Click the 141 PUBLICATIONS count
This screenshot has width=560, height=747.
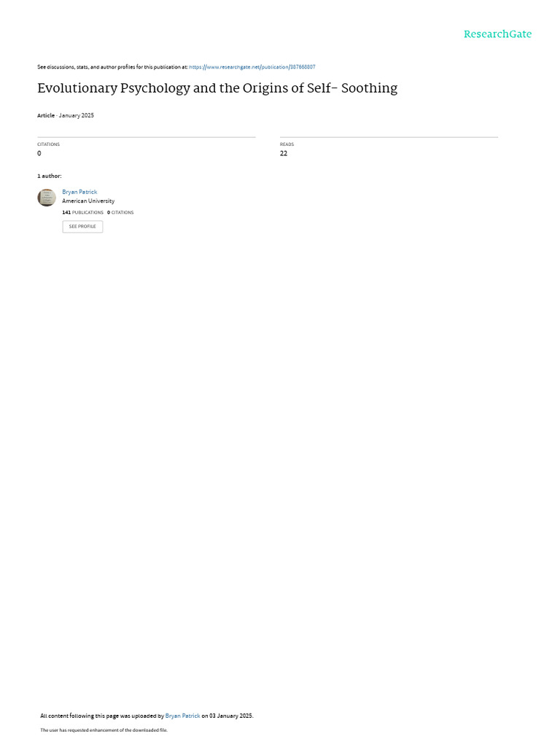coord(83,212)
